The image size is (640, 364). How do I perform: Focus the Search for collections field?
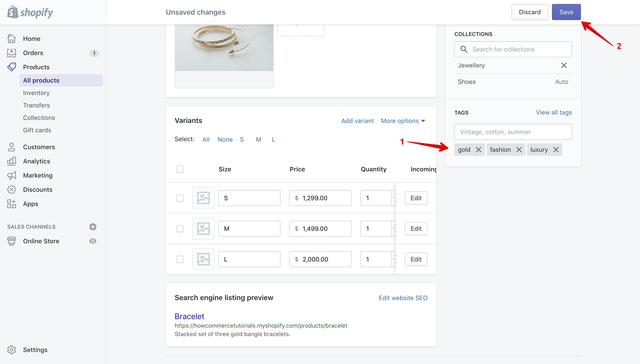coord(513,49)
